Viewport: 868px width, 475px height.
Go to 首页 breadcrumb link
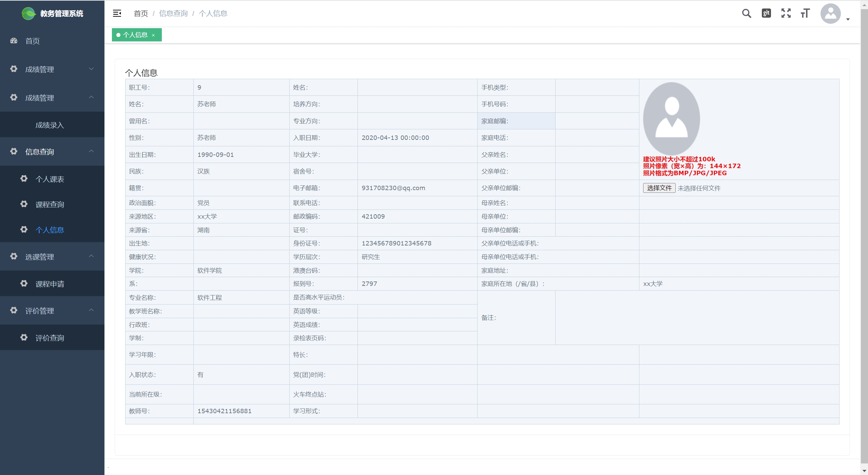pos(141,13)
